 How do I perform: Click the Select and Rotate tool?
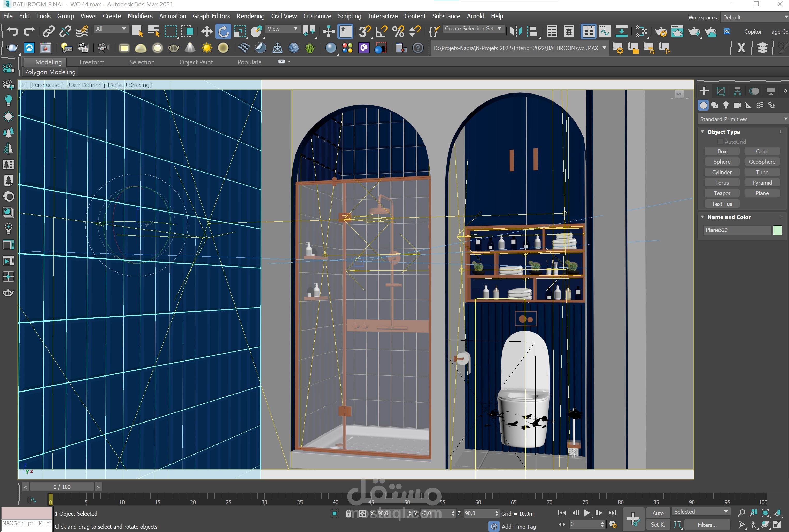pos(223,32)
